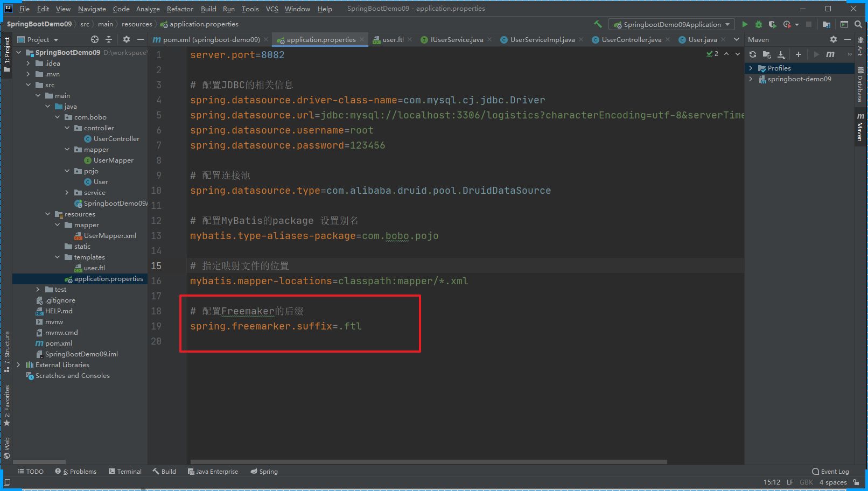Open Search Everywhere magnifier
868x491 pixels.
[858, 24]
